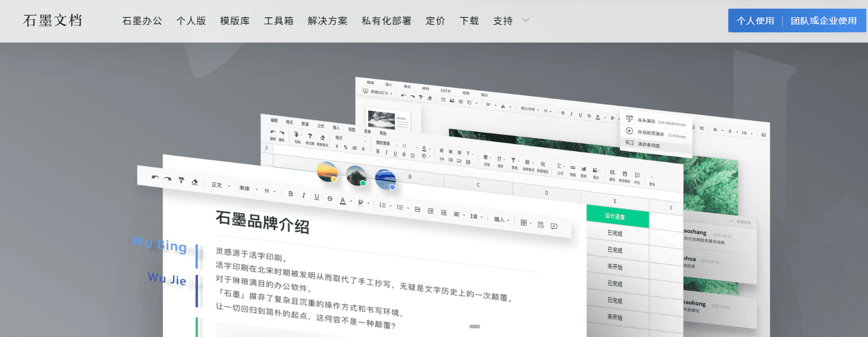Click Redo in the document editor toolbar
Image resolution: width=868 pixels, height=337 pixels.
[x=168, y=179]
